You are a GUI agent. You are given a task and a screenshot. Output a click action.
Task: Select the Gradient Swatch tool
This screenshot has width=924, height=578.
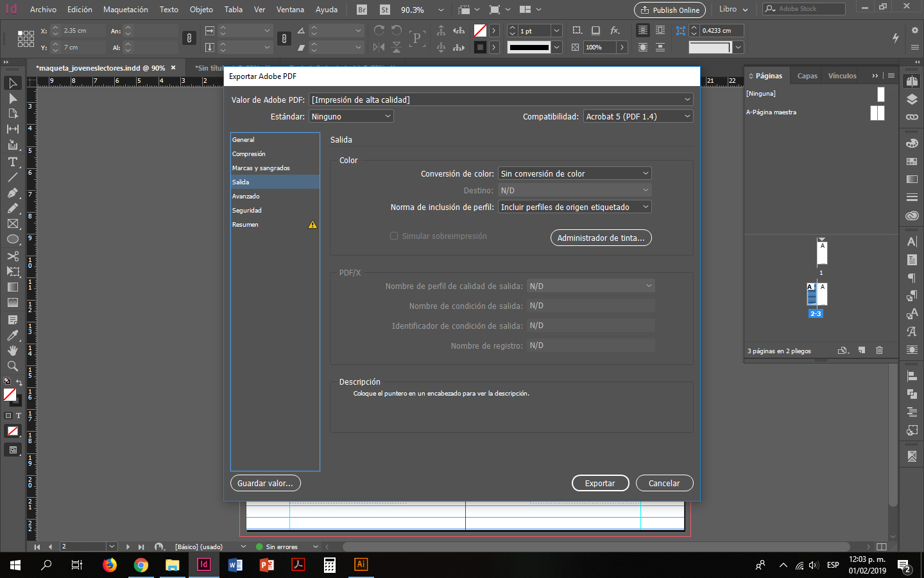click(x=12, y=287)
